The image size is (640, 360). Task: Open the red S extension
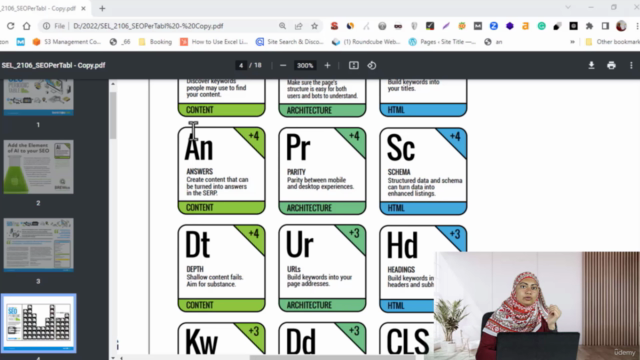point(334,26)
